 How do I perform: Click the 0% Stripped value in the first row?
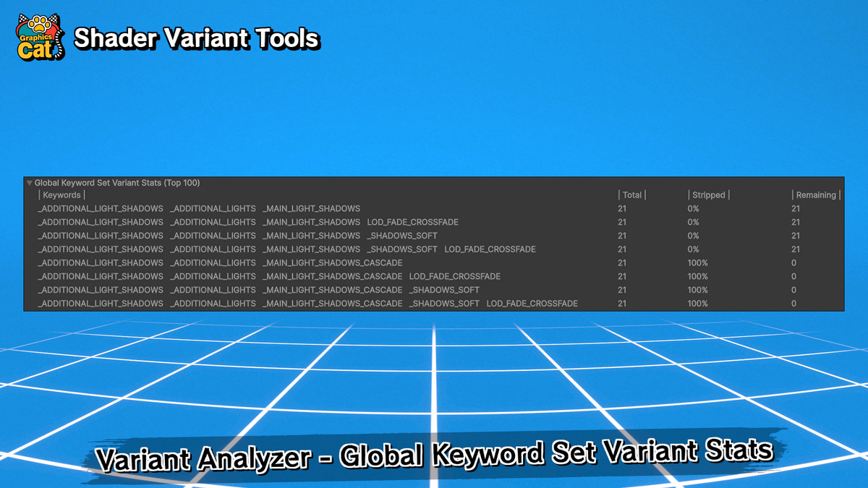tap(693, 208)
